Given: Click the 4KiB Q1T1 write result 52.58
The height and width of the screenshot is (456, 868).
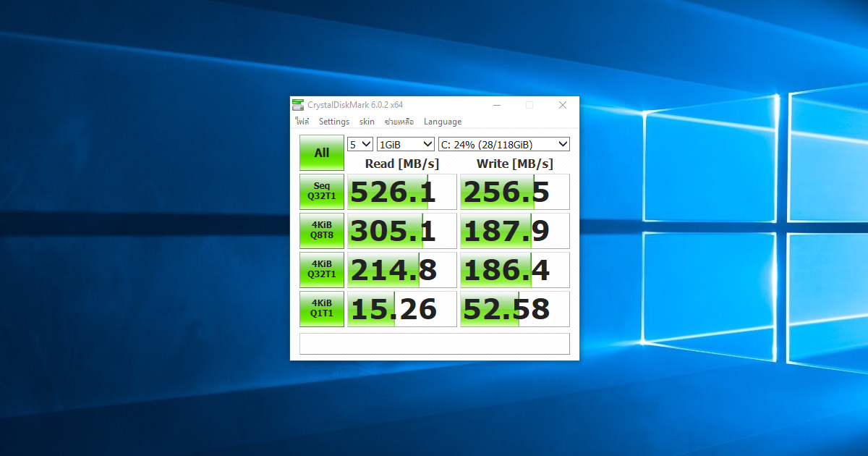Looking at the screenshot, I should (x=515, y=309).
